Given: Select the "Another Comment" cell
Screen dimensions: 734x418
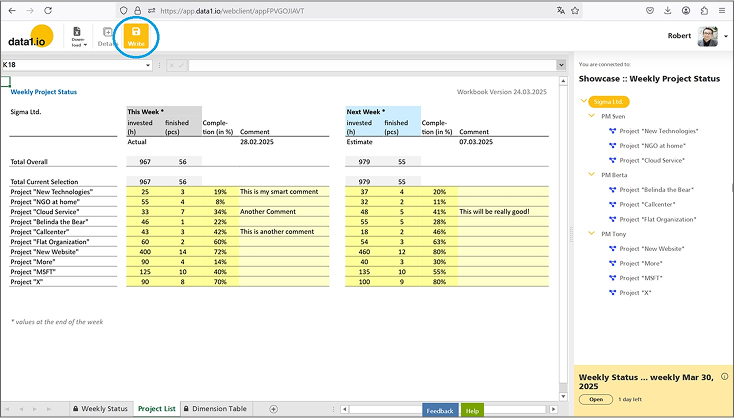Looking at the screenshot, I should tap(284, 212).
